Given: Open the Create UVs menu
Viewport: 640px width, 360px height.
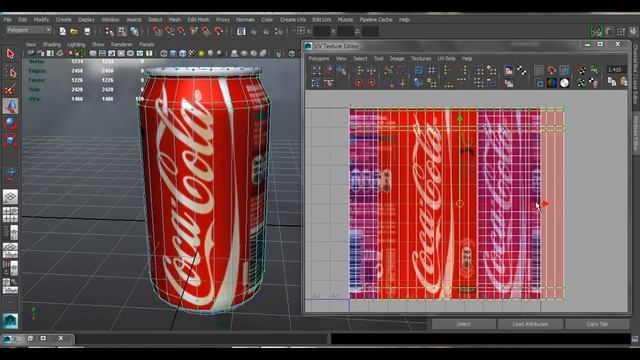Looking at the screenshot, I should [293, 20].
